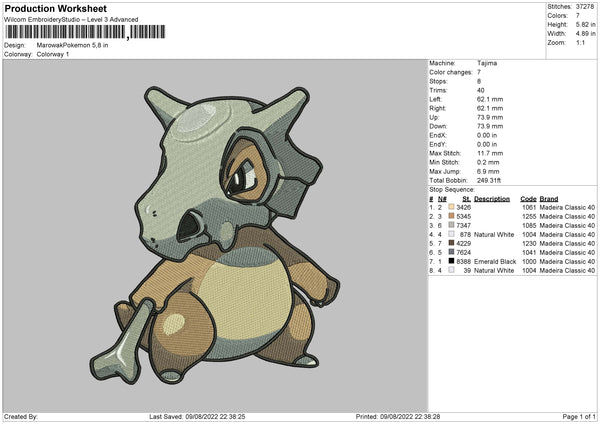The width and height of the screenshot is (600, 424).
Task: Click the code 1000 cell
Action: pos(529,261)
